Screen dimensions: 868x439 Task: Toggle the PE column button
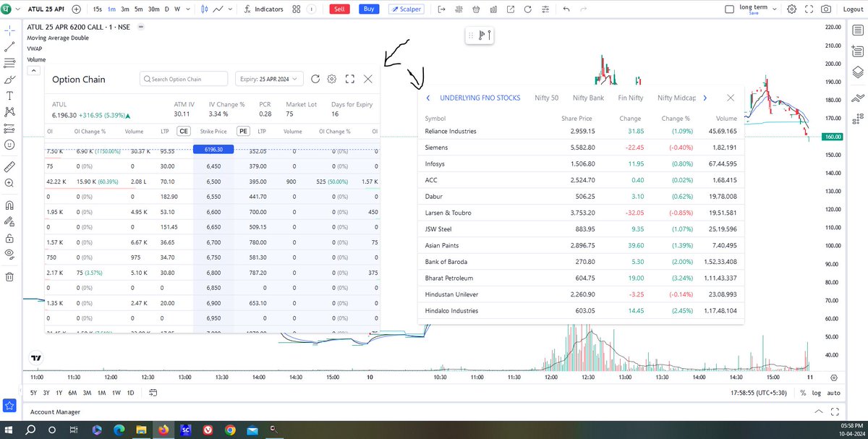pyautogui.click(x=243, y=132)
